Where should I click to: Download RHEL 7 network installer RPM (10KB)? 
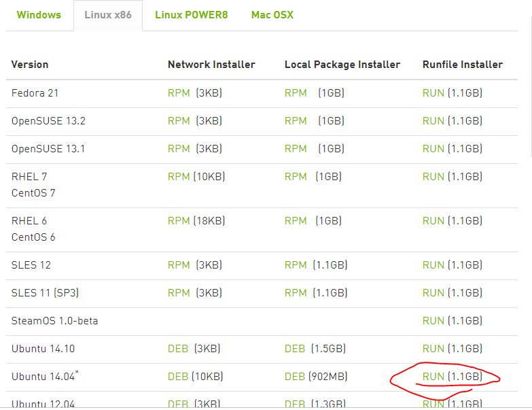pos(179,177)
